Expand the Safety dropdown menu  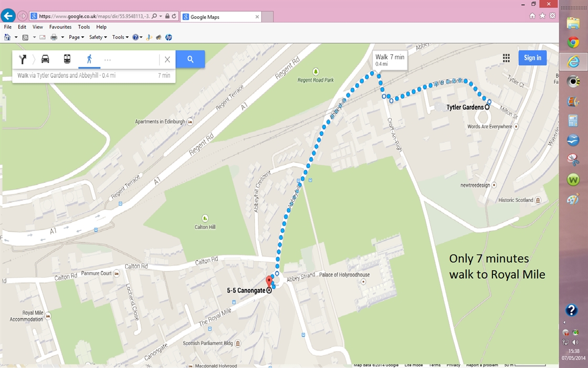click(x=98, y=37)
